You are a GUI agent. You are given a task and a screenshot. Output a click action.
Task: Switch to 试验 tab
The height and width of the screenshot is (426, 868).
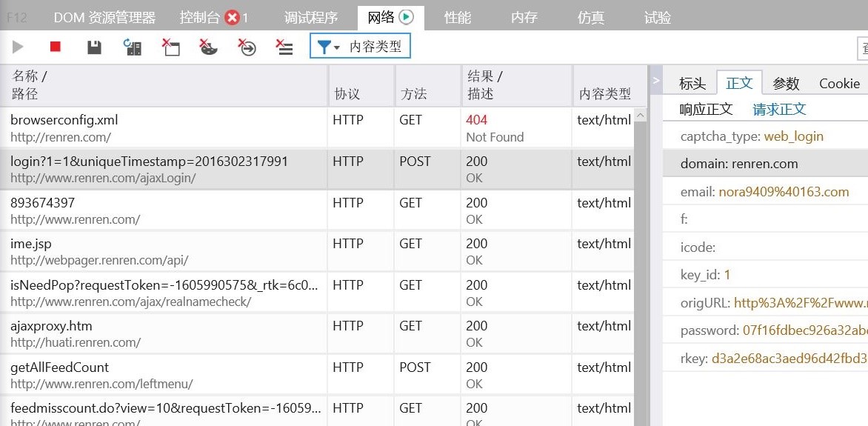(x=657, y=18)
